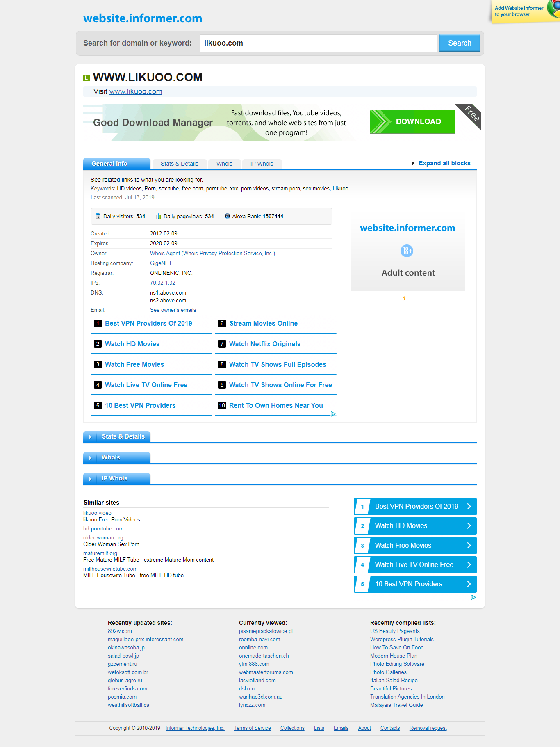Open the website.informer.com header logo

coord(143,18)
